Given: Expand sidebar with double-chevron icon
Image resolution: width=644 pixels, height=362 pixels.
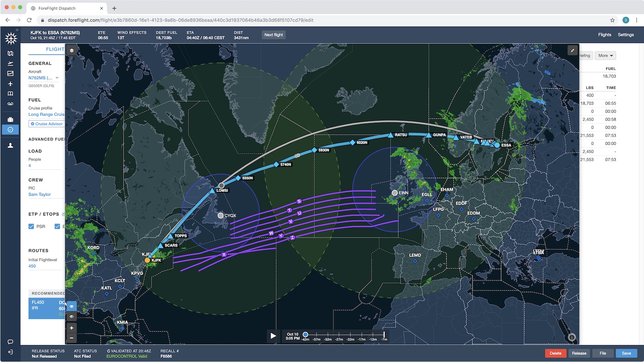Looking at the screenshot, I should click(x=17, y=30).
